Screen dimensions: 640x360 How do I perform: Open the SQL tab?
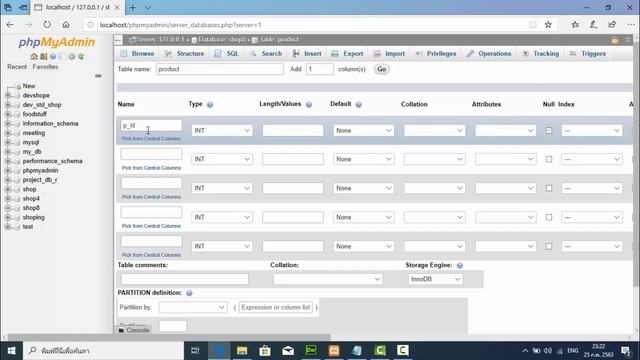tap(227, 53)
